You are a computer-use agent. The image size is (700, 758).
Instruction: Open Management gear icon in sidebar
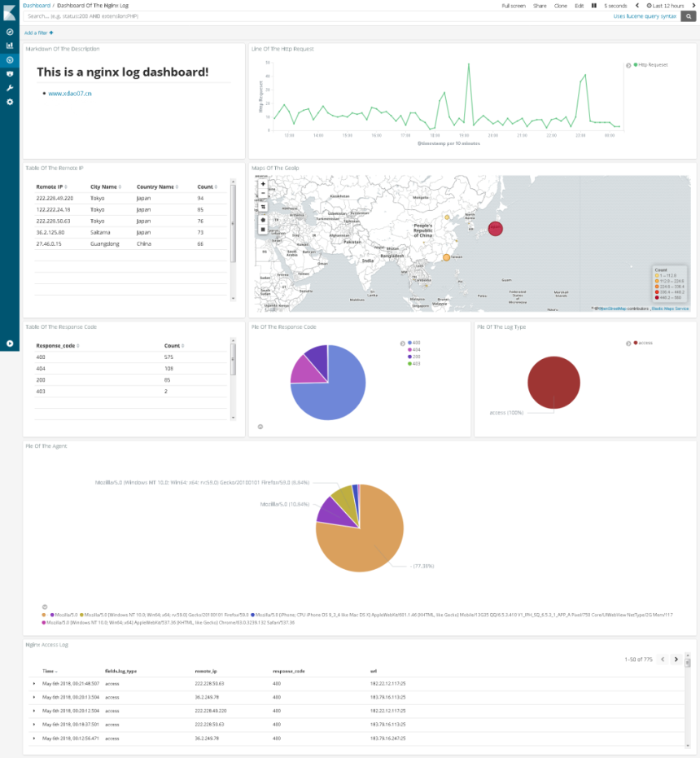pyautogui.click(x=10, y=102)
